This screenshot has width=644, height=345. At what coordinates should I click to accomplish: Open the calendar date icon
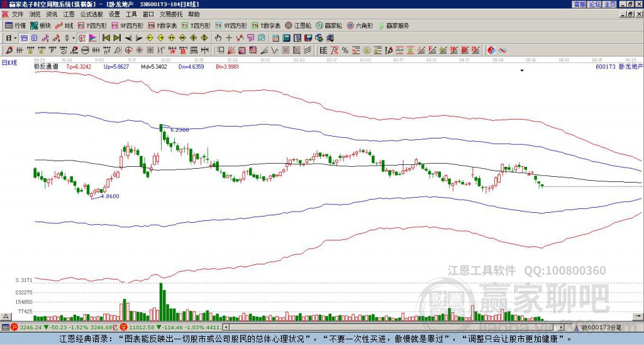[275, 38]
